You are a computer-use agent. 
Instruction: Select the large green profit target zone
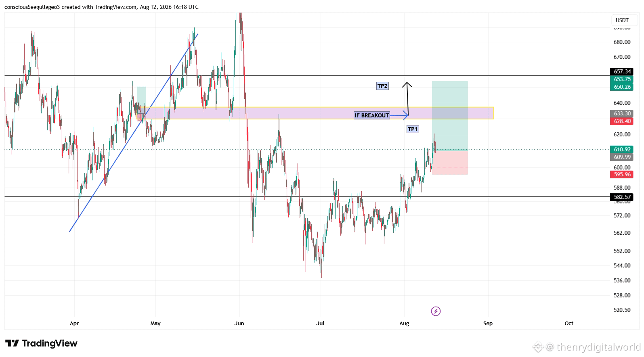coord(450,116)
